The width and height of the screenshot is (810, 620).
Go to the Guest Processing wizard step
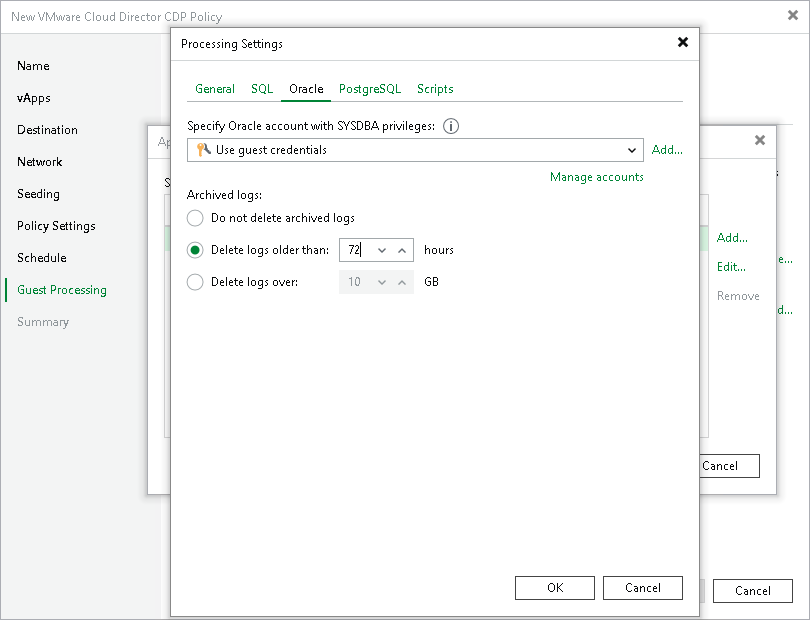click(61, 290)
